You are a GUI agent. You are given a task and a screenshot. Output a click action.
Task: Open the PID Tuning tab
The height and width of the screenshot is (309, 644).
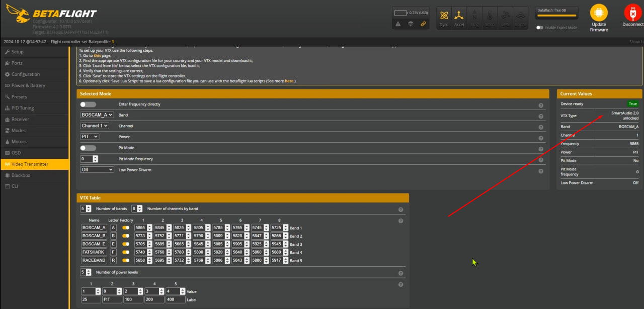[x=23, y=108]
